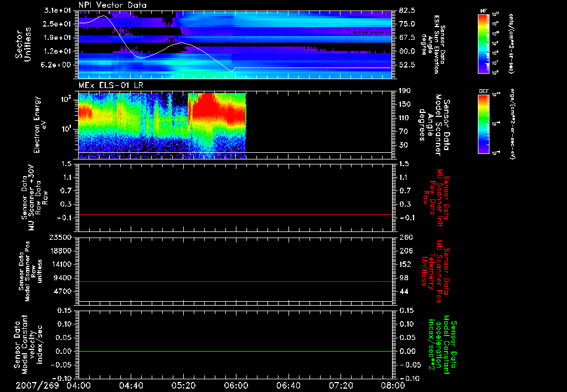Click the 206 telemetry tick value
The width and height of the screenshot is (567, 392).
(405, 251)
